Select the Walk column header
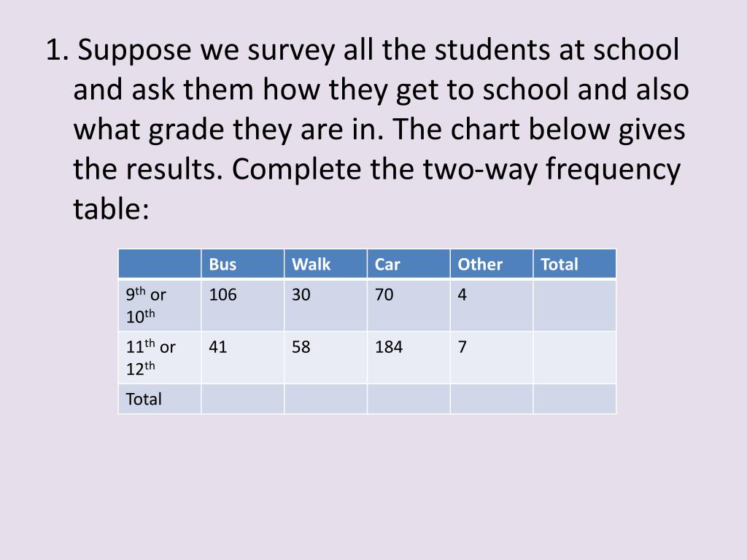747x560 pixels. [325, 264]
